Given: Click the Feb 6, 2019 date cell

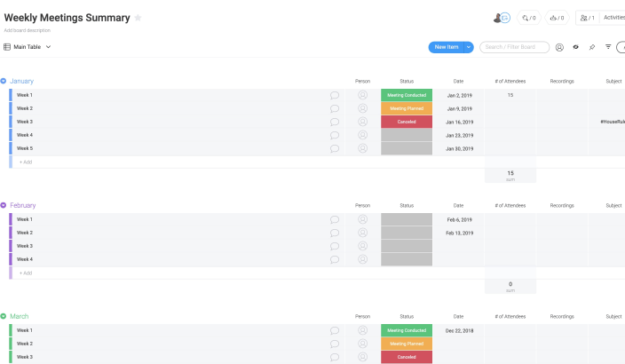Looking at the screenshot, I should (459, 219).
